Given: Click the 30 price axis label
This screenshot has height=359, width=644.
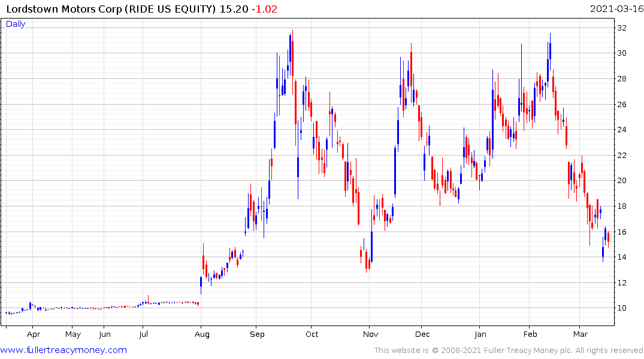Looking at the screenshot, I should coord(622,53).
